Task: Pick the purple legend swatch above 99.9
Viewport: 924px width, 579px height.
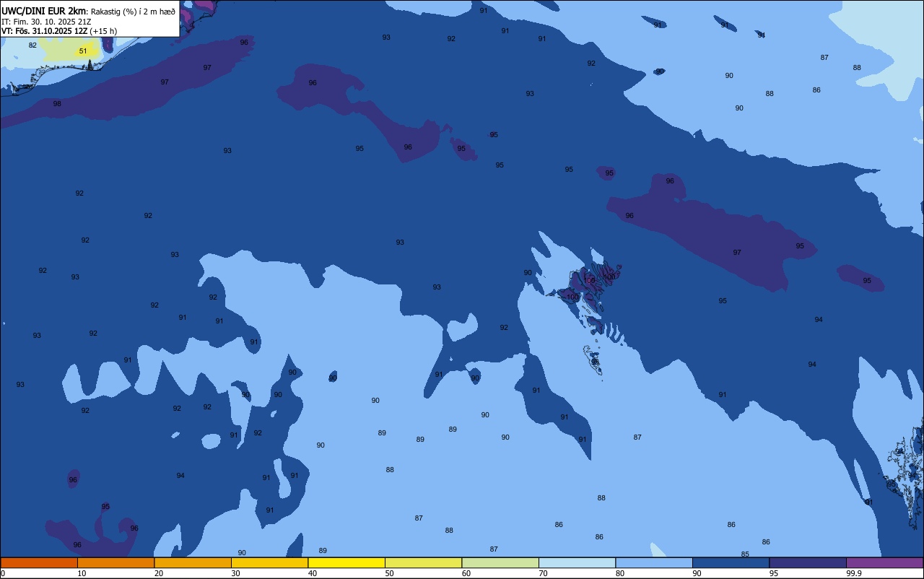Action: (x=884, y=562)
